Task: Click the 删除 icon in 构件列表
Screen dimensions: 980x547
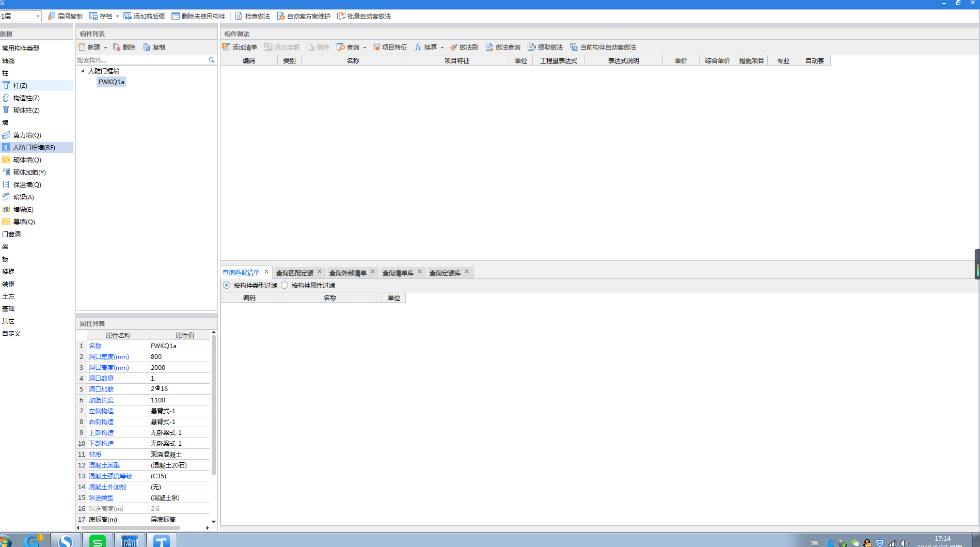Action: [117, 48]
